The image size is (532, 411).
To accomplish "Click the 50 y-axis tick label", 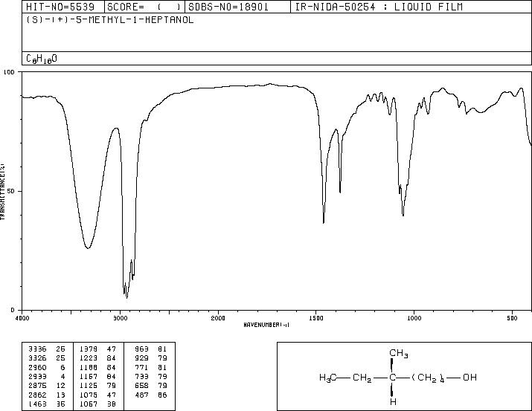I will (x=11, y=191).
